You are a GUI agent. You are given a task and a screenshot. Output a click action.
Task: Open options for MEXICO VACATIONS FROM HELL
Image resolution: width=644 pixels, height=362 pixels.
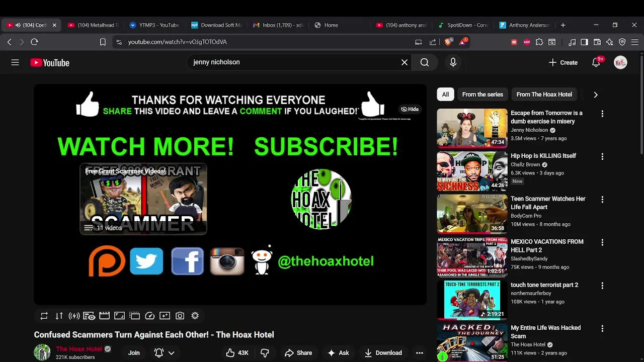pos(602,242)
